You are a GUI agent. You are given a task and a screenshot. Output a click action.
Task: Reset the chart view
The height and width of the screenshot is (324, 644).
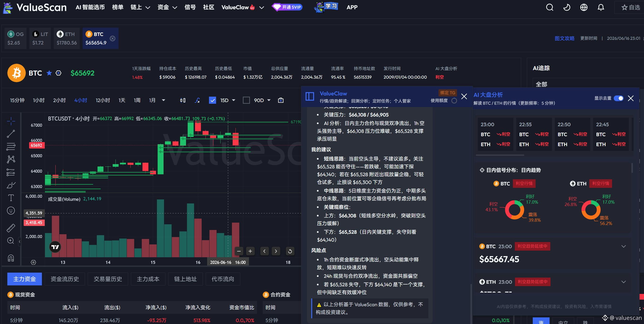[290, 251]
